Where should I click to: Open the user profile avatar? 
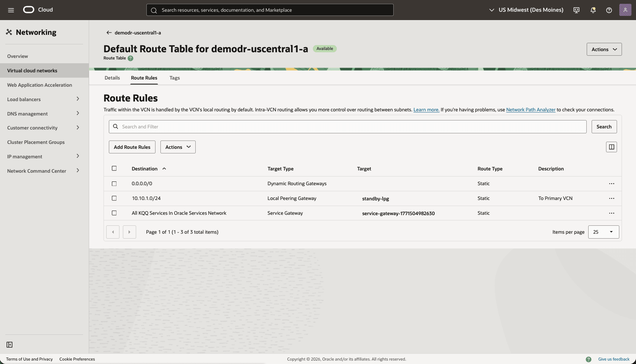pos(625,10)
